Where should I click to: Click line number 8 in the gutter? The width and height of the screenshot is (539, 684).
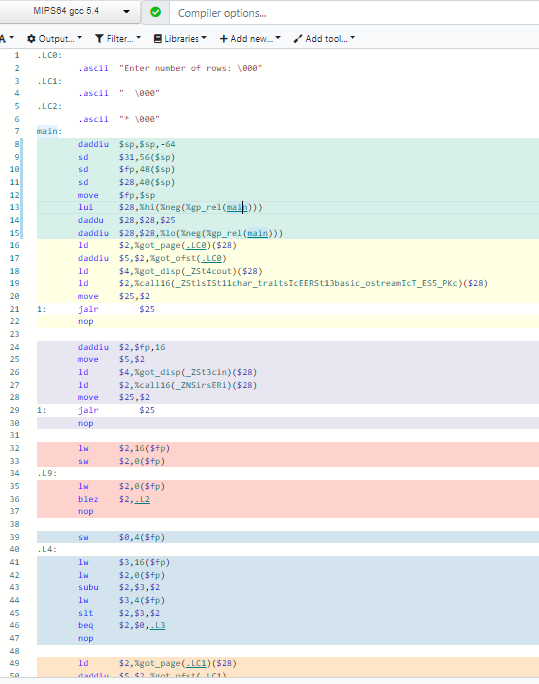[17, 144]
